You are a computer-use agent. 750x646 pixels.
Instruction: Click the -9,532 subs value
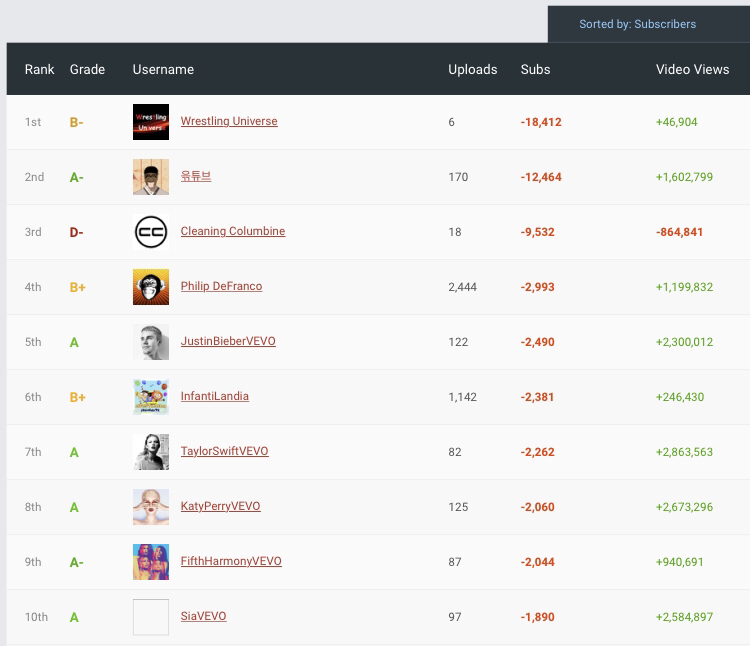538,232
